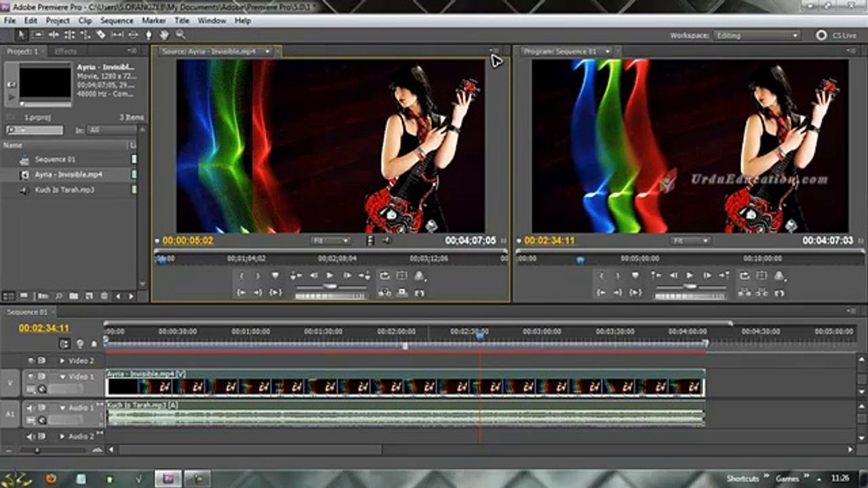868x488 pixels.
Task: Set In point in Program monitor
Action: 601,275
